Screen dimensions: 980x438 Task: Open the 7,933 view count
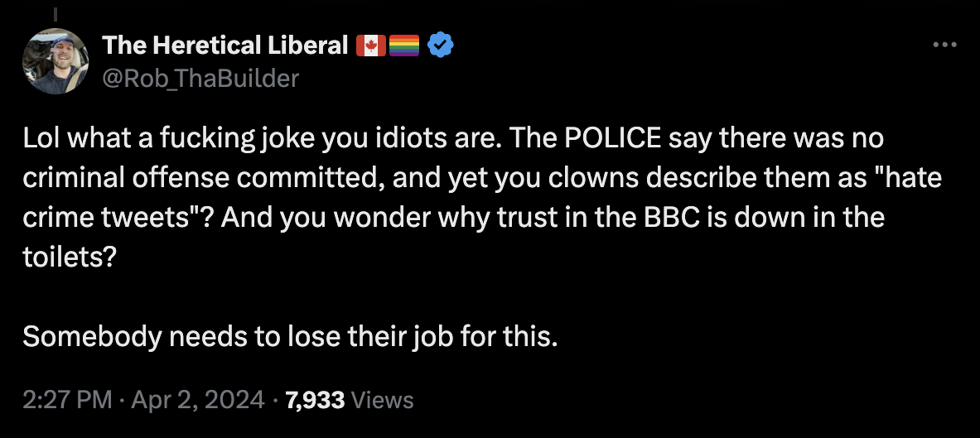pos(314,400)
